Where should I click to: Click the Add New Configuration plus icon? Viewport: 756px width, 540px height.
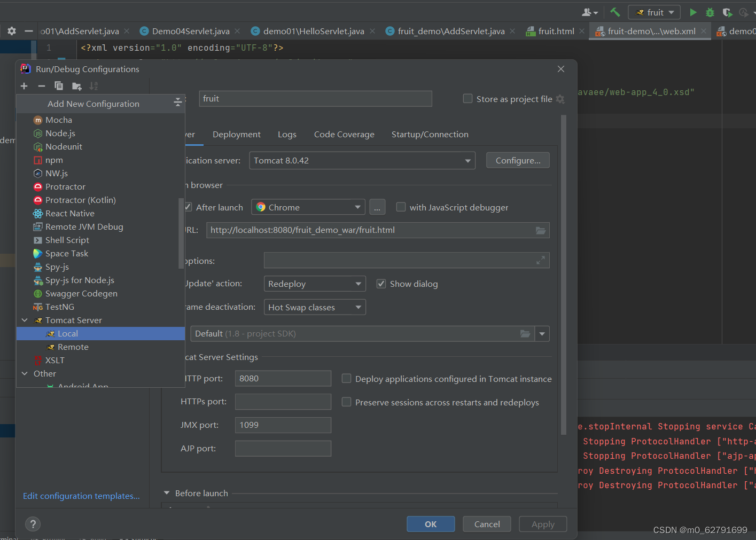(24, 86)
